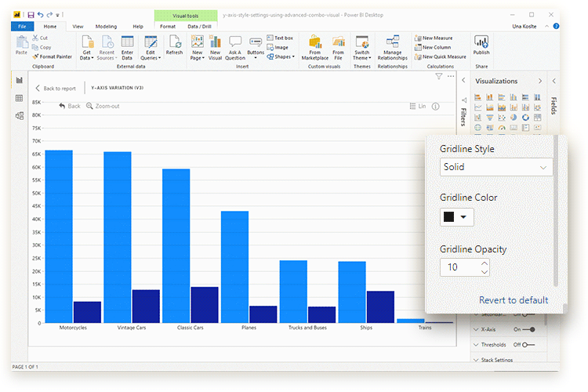588x392 pixels.
Task: Open the visual's more options ellipsis
Action: [x=451, y=76]
